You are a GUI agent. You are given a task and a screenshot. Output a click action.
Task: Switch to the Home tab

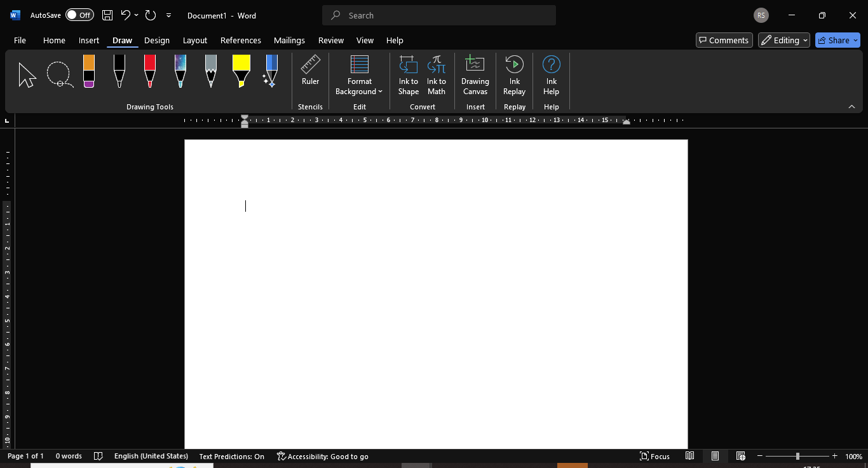pyautogui.click(x=54, y=40)
